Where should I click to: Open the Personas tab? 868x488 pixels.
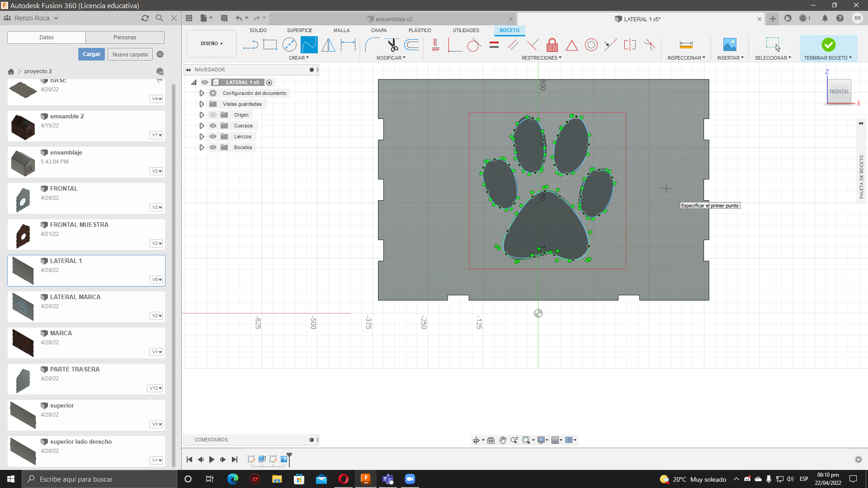pos(125,38)
